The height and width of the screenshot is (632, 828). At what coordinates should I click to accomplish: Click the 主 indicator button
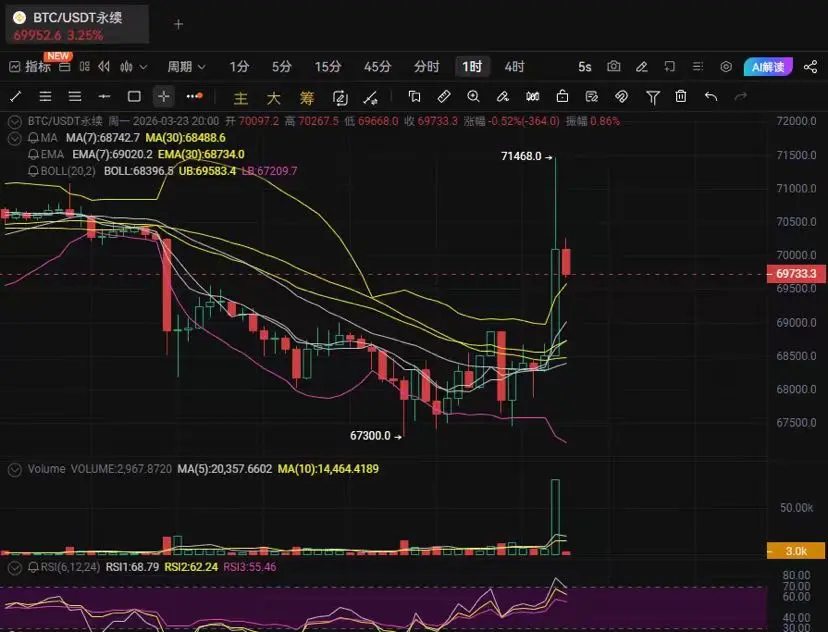click(x=241, y=98)
